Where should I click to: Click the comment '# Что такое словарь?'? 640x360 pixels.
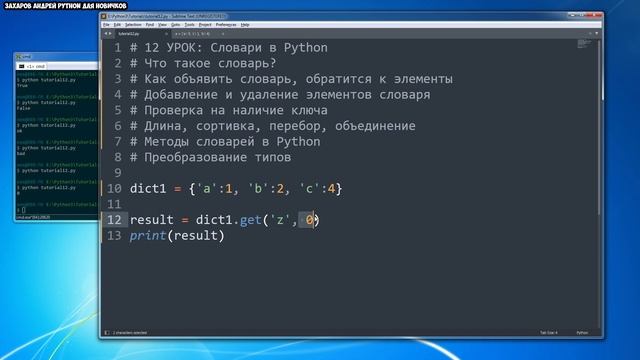click(x=203, y=64)
